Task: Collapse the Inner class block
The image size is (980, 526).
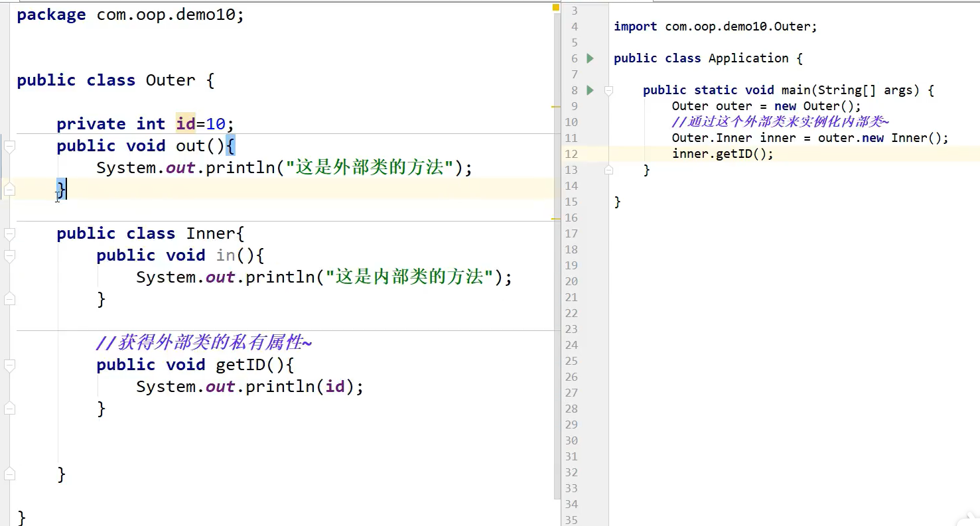Action: pyautogui.click(x=9, y=234)
